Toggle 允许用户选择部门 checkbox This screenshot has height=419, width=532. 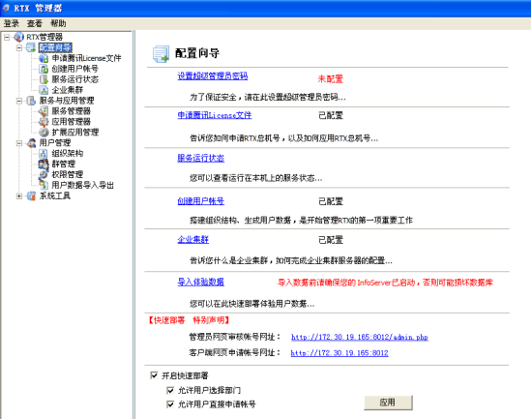point(170,390)
